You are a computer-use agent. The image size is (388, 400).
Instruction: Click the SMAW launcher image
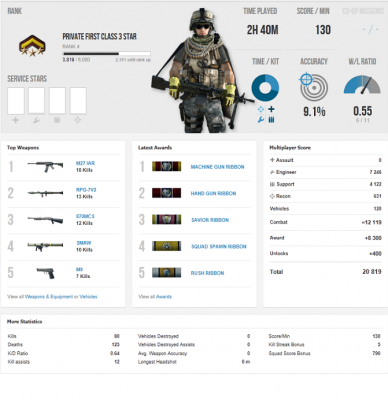[x=45, y=247]
